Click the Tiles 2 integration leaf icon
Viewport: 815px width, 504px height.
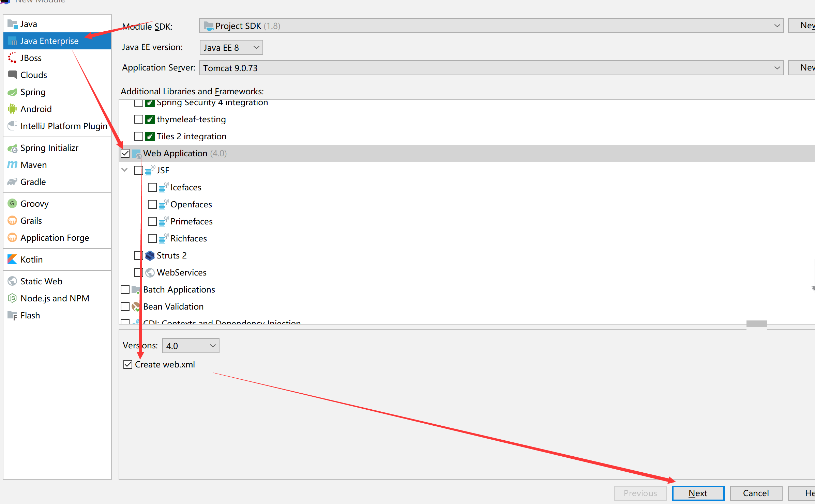tap(150, 136)
